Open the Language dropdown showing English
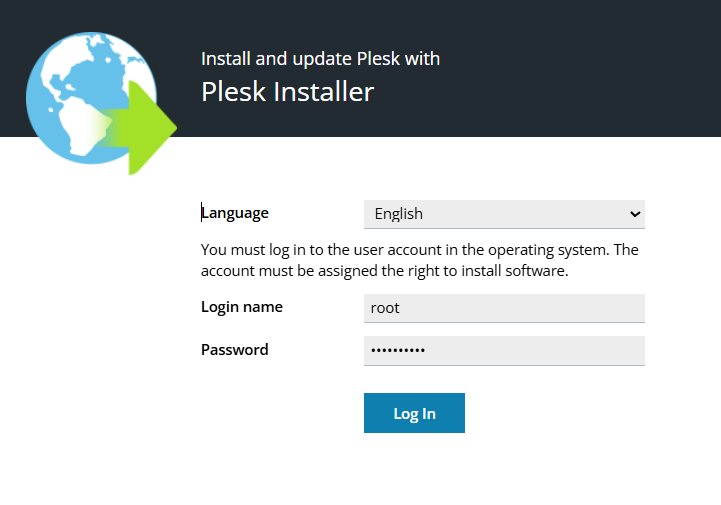721x505 pixels. click(x=504, y=214)
